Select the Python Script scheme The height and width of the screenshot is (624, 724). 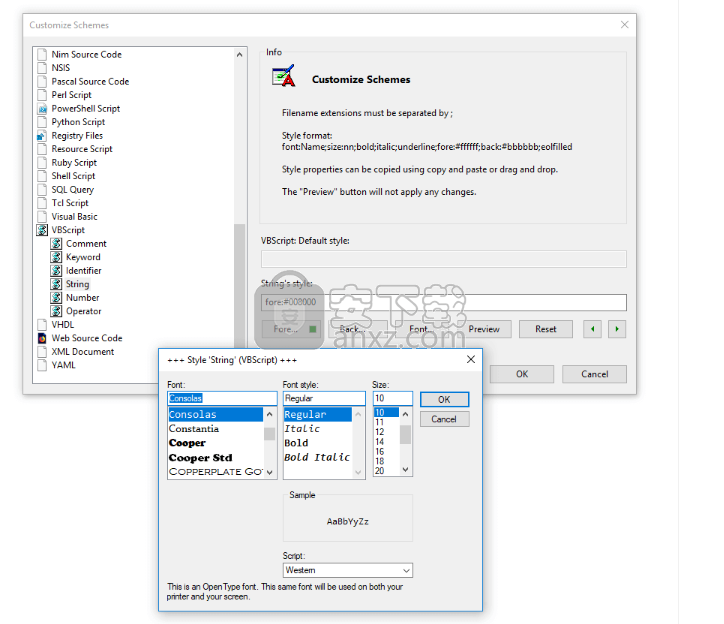click(78, 122)
